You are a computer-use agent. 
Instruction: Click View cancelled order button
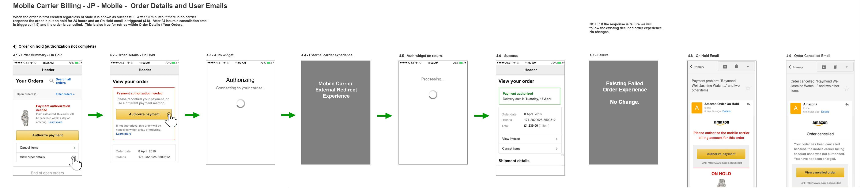tap(820, 173)
